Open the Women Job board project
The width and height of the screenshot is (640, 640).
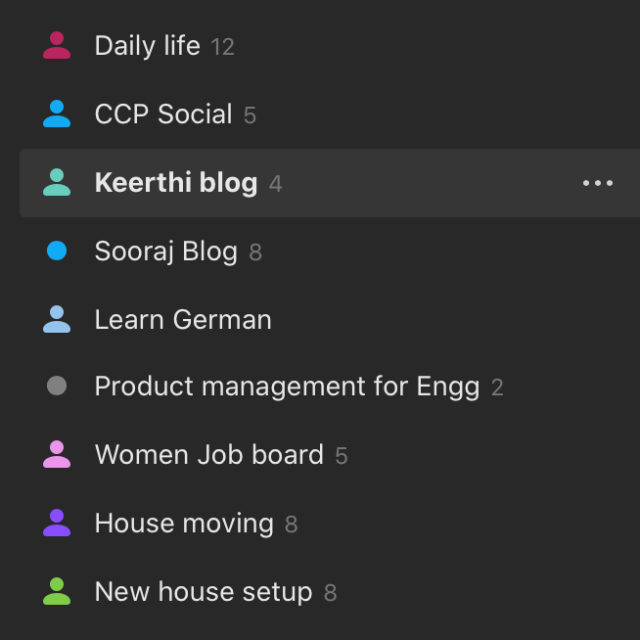209,455
